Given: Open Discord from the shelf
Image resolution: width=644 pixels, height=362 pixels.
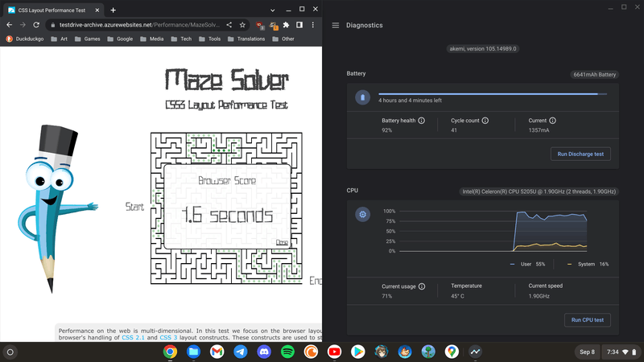Looking at the screenshot, I should coord(264,352).
